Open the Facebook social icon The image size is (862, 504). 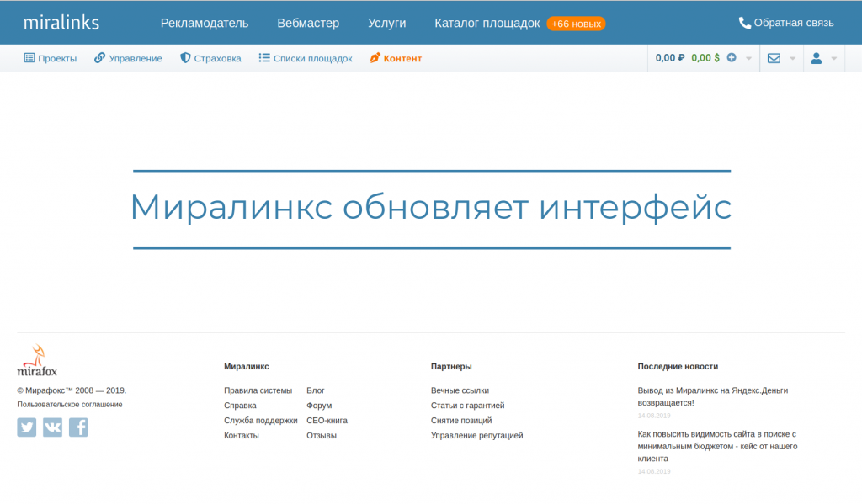click(x=78, y=427)
